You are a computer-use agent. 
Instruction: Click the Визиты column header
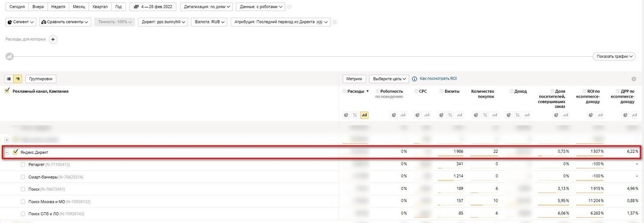pyautogui.click(x=452, y=91)
